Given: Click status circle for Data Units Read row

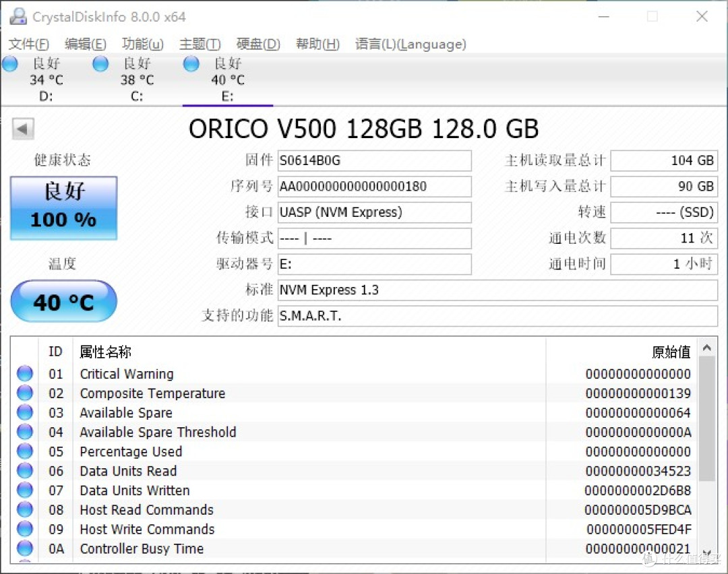Looking at the screenshot, I should pos(25,470).
